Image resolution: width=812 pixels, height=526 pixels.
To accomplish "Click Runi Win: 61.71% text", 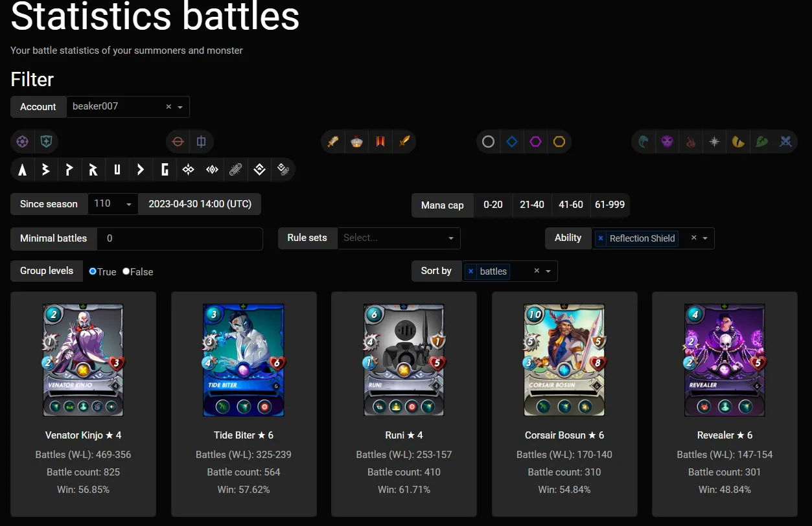I will [x=404, y=490].
